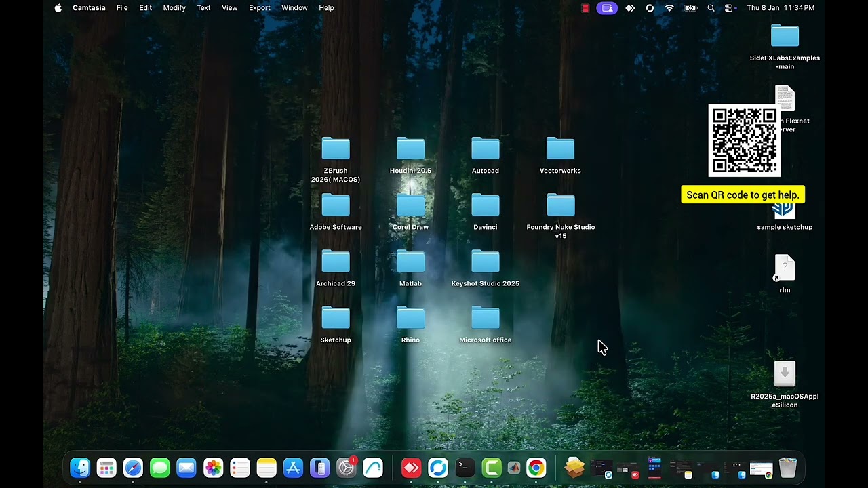Open the Wi-Fi status menu
868x488 pixels.
tap(669, 8)
